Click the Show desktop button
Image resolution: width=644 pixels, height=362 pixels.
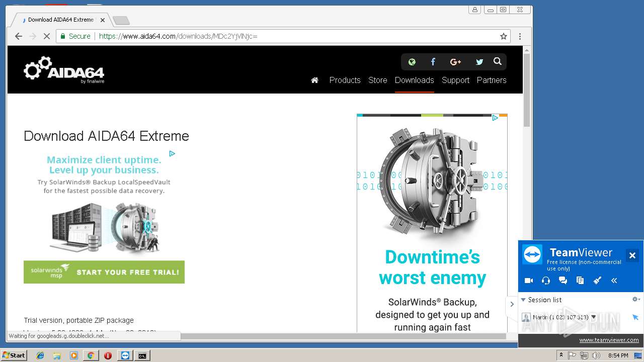click(x=638, y=355)
